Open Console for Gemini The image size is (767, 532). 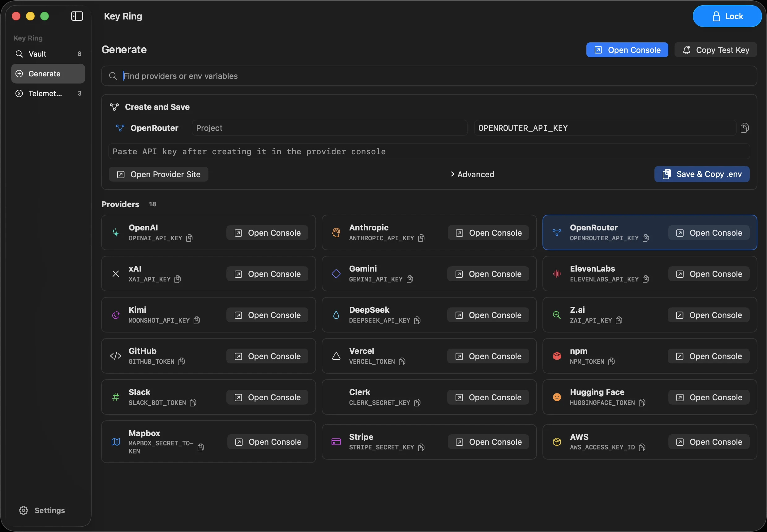(x=488, y=274)
